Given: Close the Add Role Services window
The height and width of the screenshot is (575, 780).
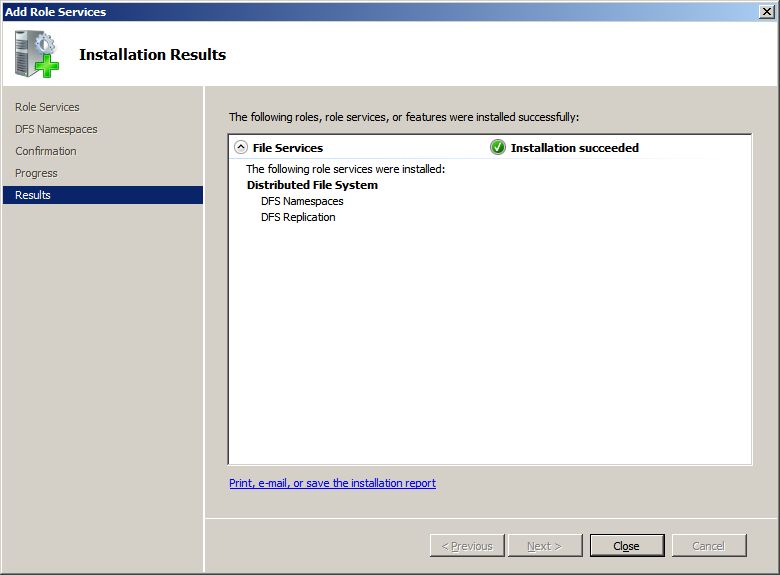Looking at the screenshot, I should pyautogui.click(x=767, y=11).
